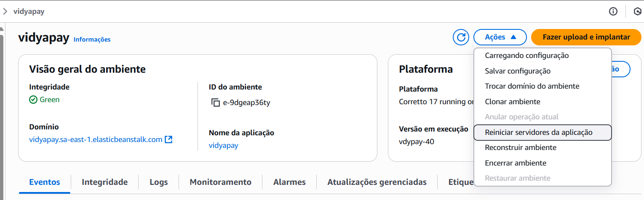Collapse the Ações dropdown menu
Image resolution: width=644 pixels, height=200 pixels.
[x=500, y=37]
